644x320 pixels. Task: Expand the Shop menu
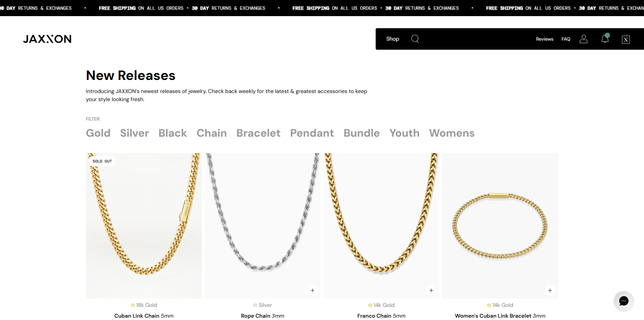392,39
